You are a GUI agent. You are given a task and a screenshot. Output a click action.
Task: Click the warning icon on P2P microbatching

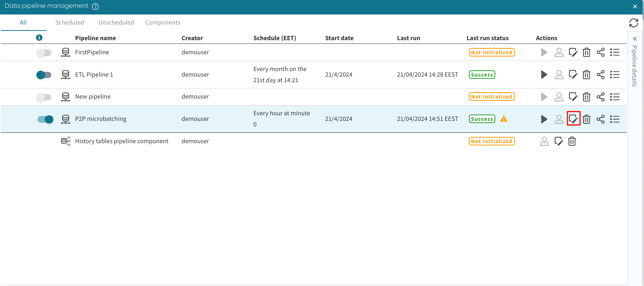point(504,119)
